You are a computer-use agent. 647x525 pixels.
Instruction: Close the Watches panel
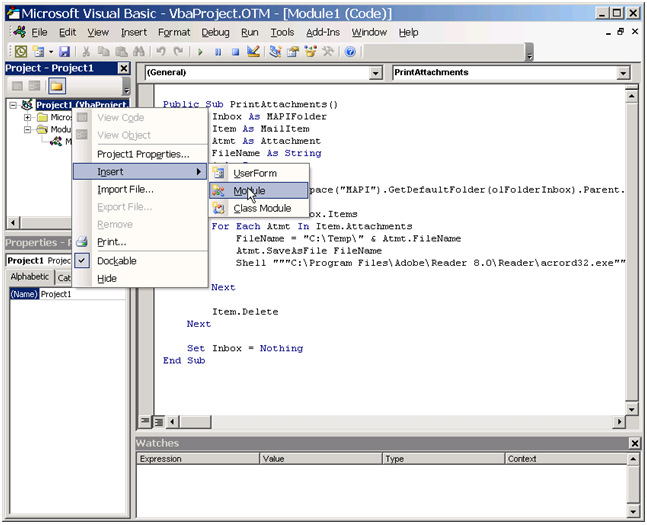635,443
